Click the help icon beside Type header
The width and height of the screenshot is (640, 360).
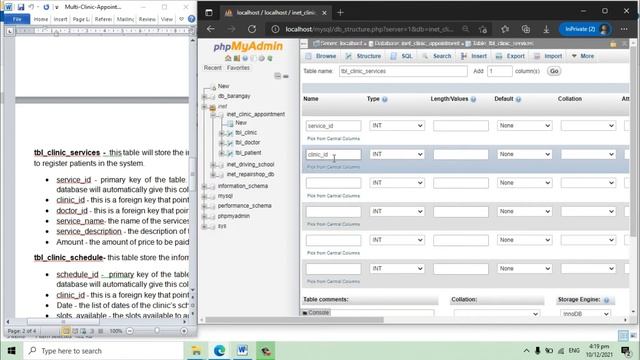tap(384, 99)
